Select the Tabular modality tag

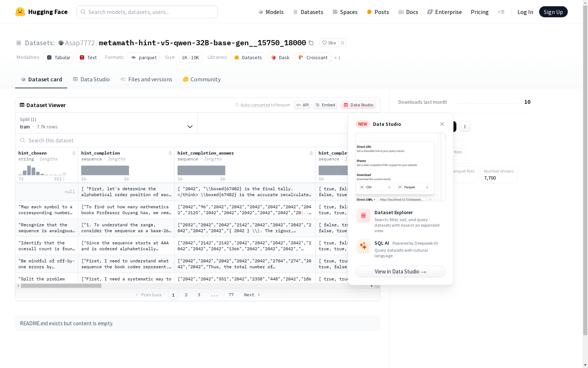(58, 57)
